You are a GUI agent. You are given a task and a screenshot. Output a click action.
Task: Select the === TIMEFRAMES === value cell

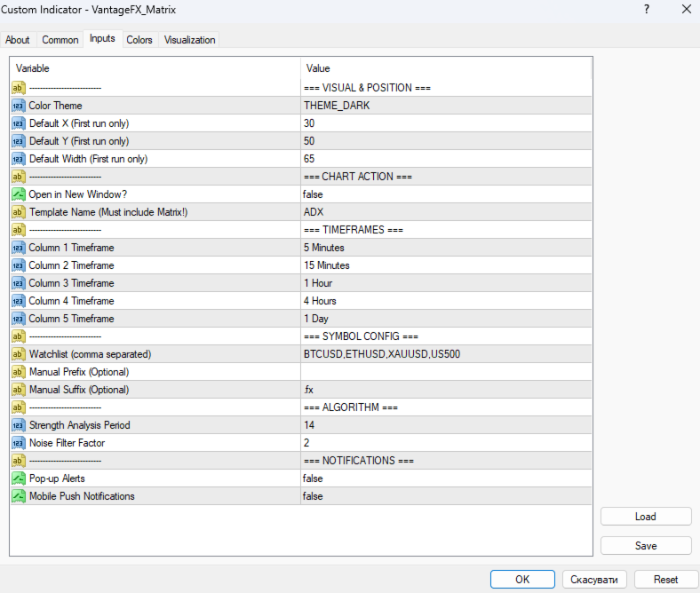[446, 230]
